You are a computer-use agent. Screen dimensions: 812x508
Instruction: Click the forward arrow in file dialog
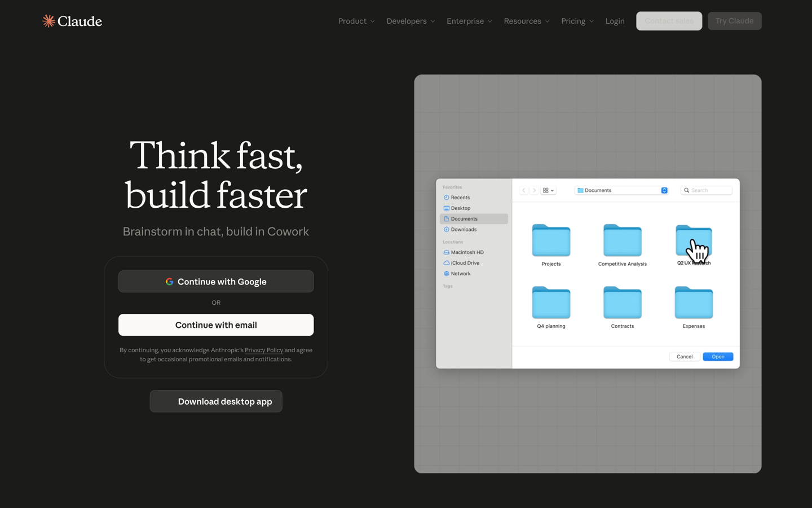534,190
